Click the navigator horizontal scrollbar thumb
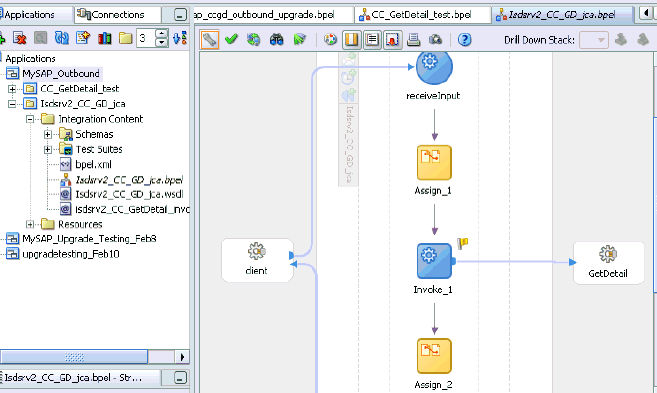The image size is (657, 393). [x=74, y=357]
